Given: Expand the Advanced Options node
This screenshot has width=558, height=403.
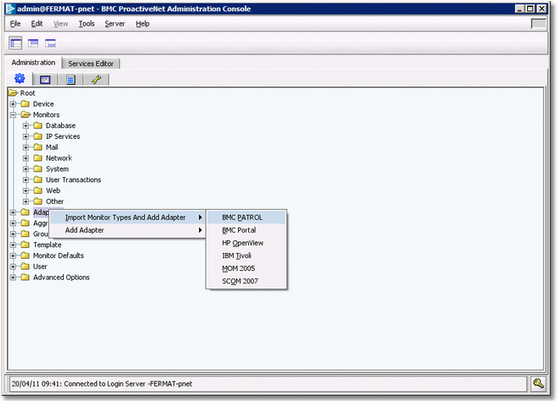Looking at the screenshot, I should pyautogui.click(x=13, y=277).
